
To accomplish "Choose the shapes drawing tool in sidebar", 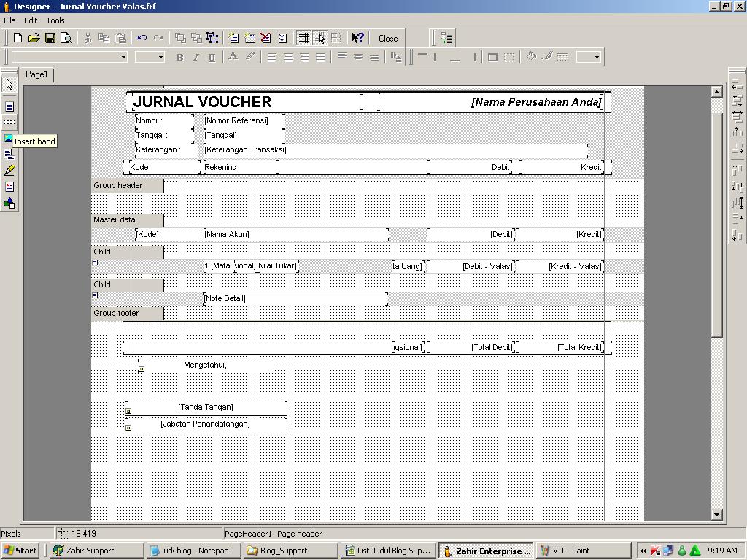I will tap(9, 203).
